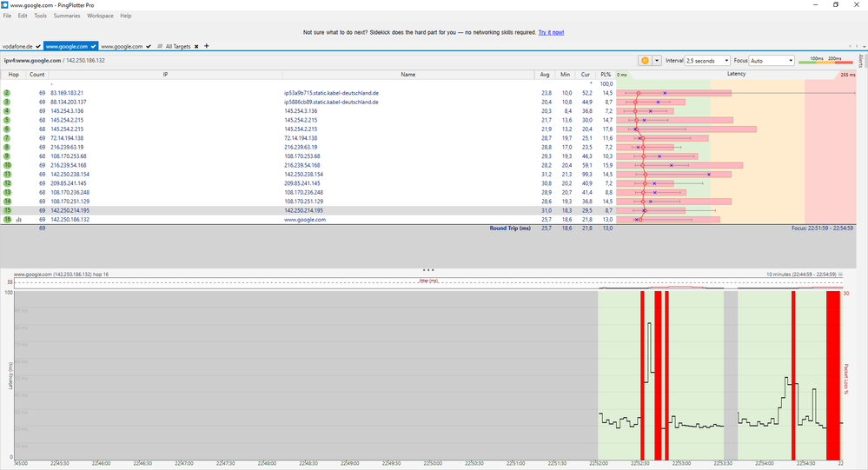Image resolution: width=868 pixels, height=470 pixels.
Task: Open the File menu
Action: pos(7,16)
